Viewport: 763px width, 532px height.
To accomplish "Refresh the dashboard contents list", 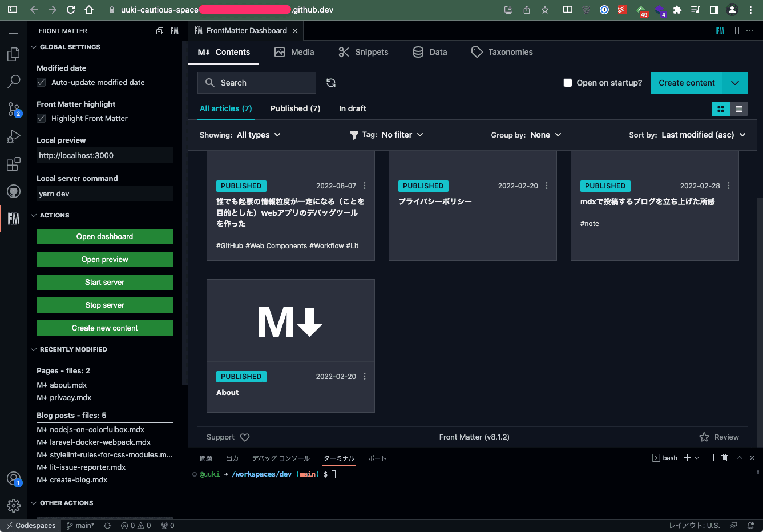I will click(x=331, y=83).
